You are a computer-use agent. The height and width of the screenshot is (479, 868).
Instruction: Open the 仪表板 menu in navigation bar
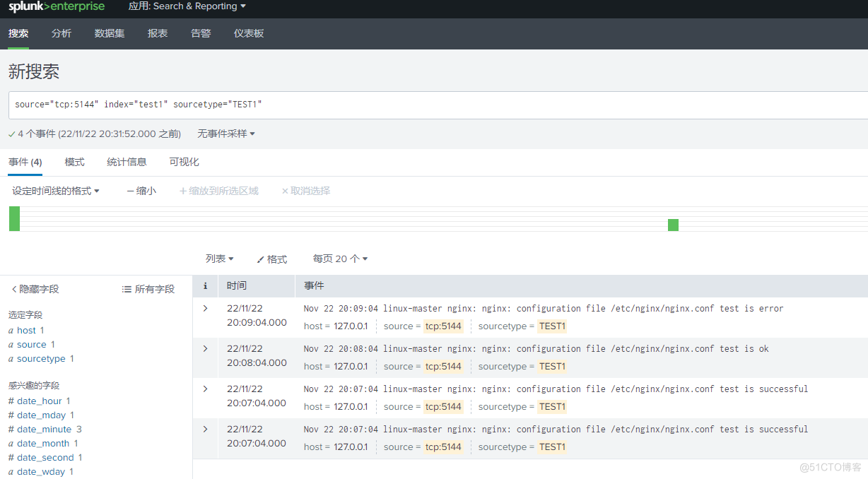[x=248, y=33]
